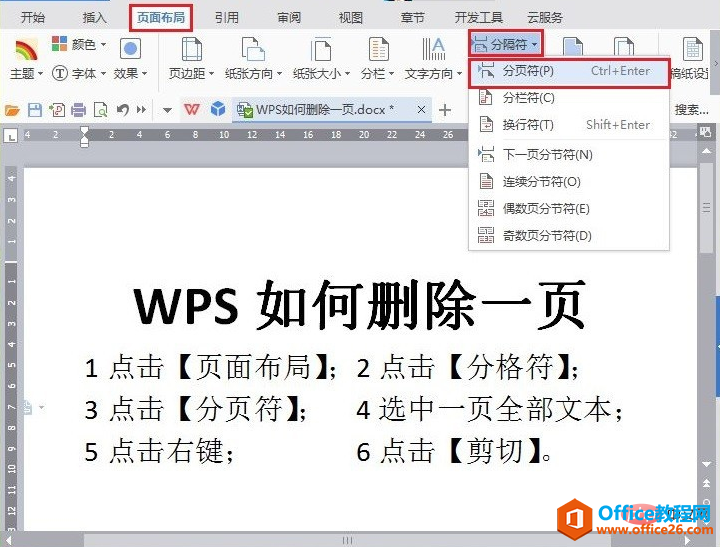Open the 分隔符 breaks dropdown
This screenshot has width=720, height=547.
pyautogui.click(x=506, y=45)
